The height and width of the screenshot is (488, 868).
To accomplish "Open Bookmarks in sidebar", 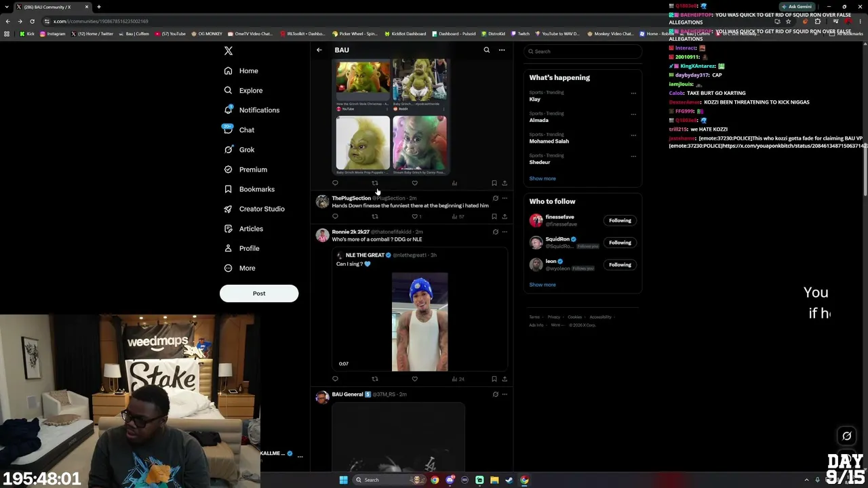I will [249, 189].
